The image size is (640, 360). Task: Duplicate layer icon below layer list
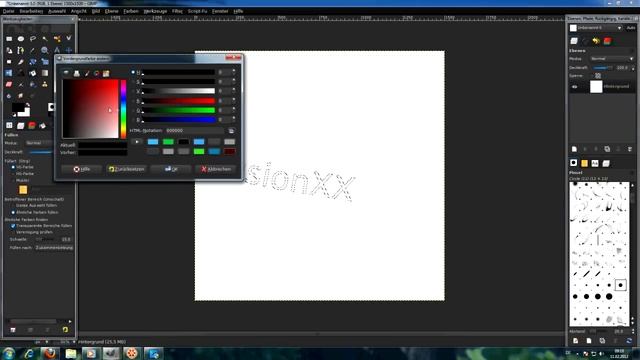coord(607,149)
